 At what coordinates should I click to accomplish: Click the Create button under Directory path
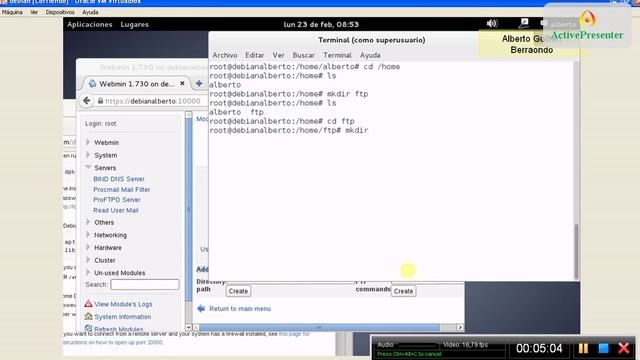(238, 291)
